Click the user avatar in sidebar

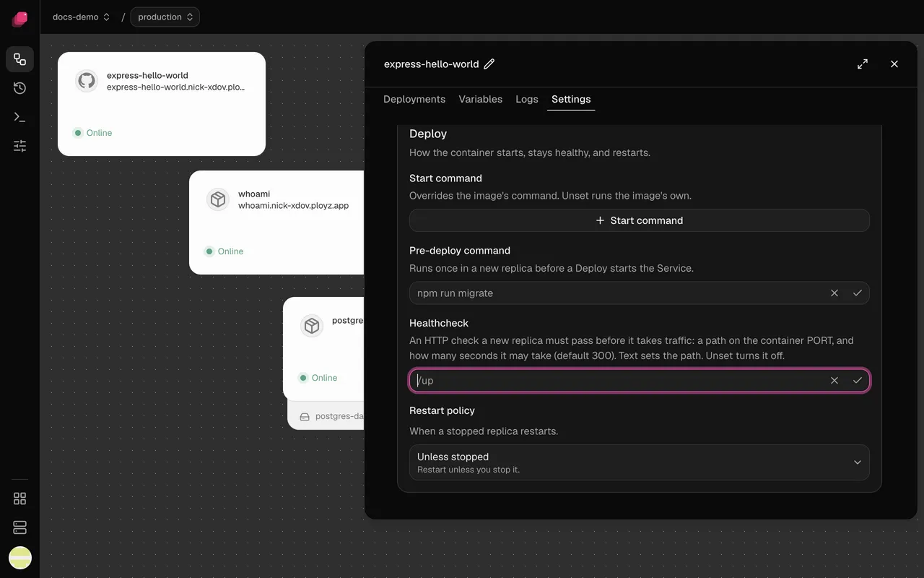(19, 557)
